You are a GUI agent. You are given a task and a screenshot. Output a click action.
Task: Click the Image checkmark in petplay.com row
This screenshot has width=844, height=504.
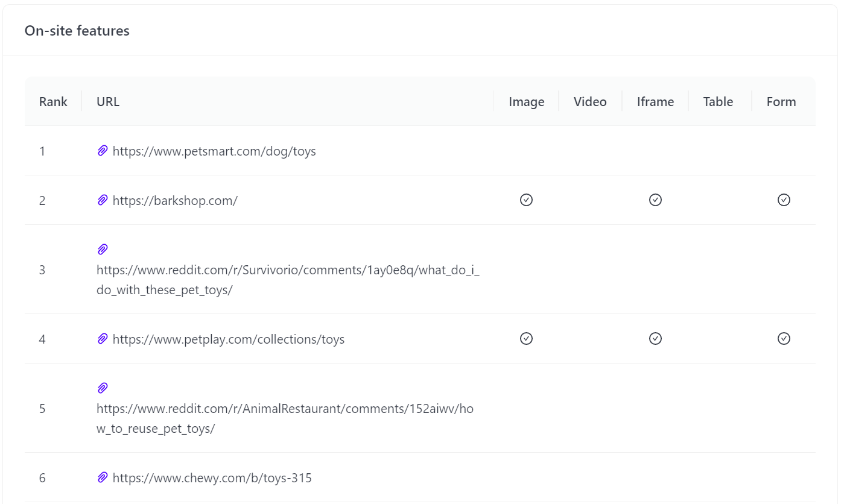[x=526, y=338]
